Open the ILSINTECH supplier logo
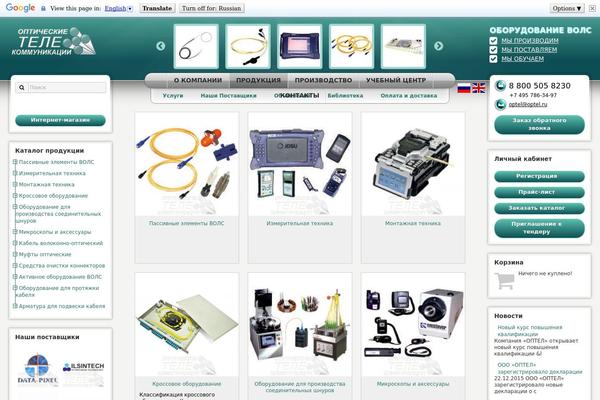The image size is (600, 400). (83, 367)
